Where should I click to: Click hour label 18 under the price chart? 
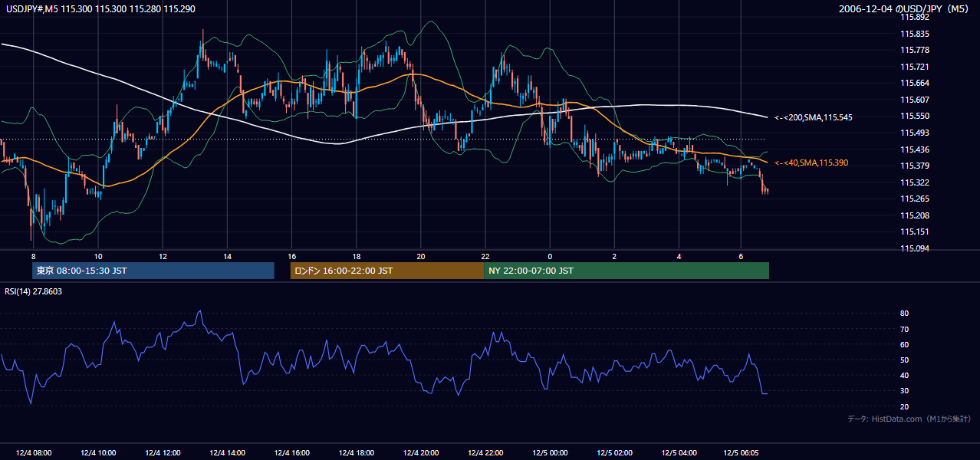(357, 256)
